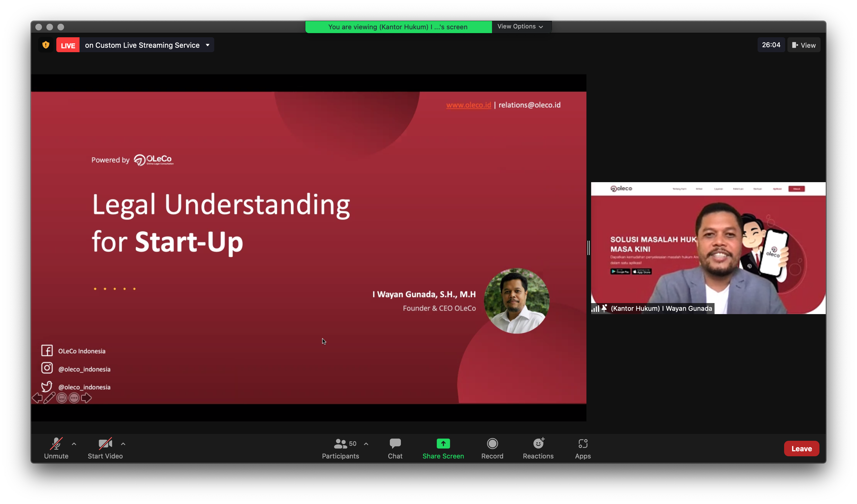
Task: Expand audio settings chevron next to Unmute
Action: pos(74,444)
